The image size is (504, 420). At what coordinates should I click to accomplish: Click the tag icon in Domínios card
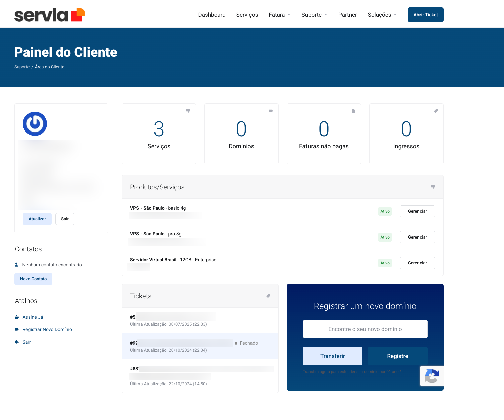tap(271, 111)
